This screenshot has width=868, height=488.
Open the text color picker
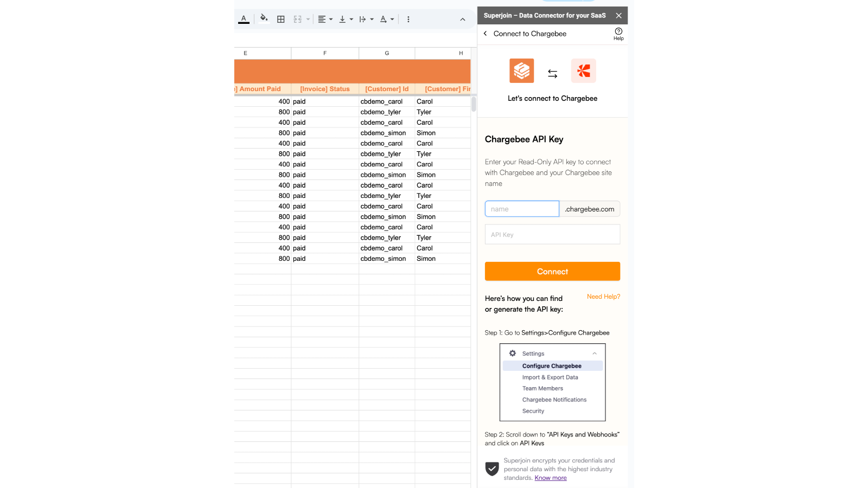pyautogui.click(x=244, y=19)
